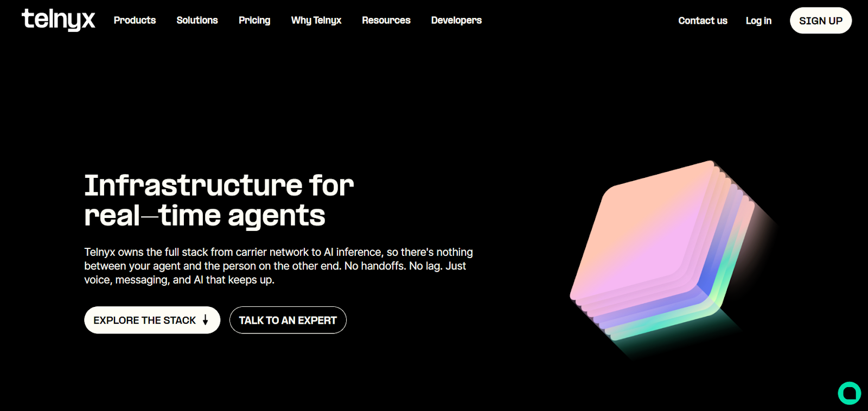Go to Contact us
Viewport: 868px width, 411px height.
click(x=703, y=21)
